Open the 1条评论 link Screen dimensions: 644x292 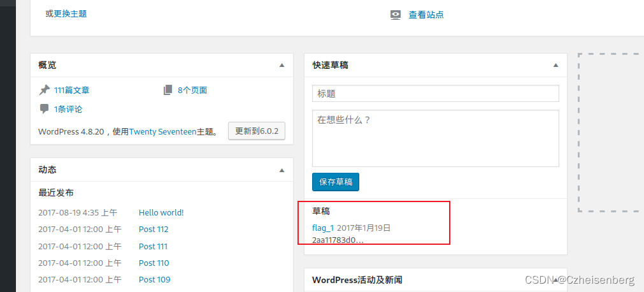click(68, 110)
